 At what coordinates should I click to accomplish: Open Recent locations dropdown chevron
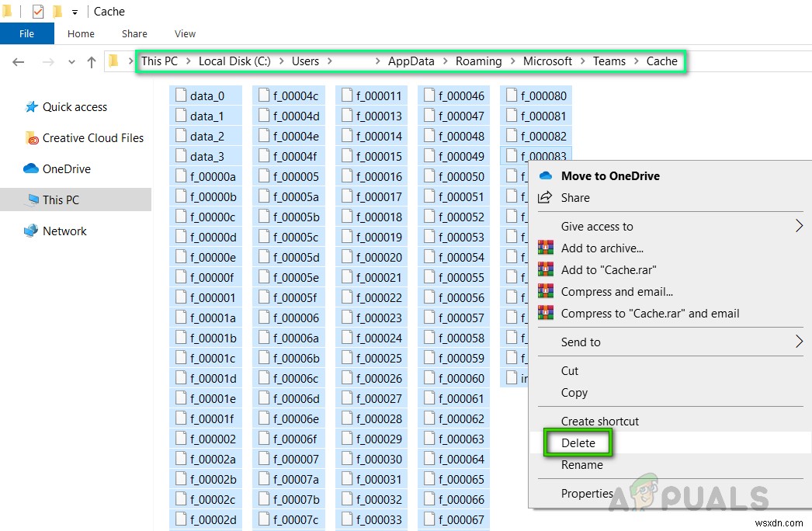(x=72, y=62)
